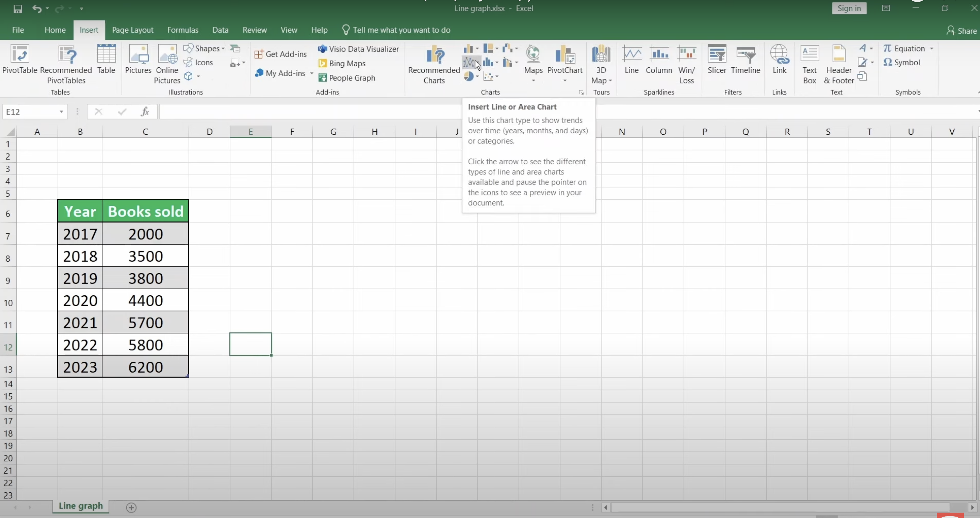Screen dimensions: 980x518
Task: Click the Save icon in quick access toolbar
Action: pos(18,8)
